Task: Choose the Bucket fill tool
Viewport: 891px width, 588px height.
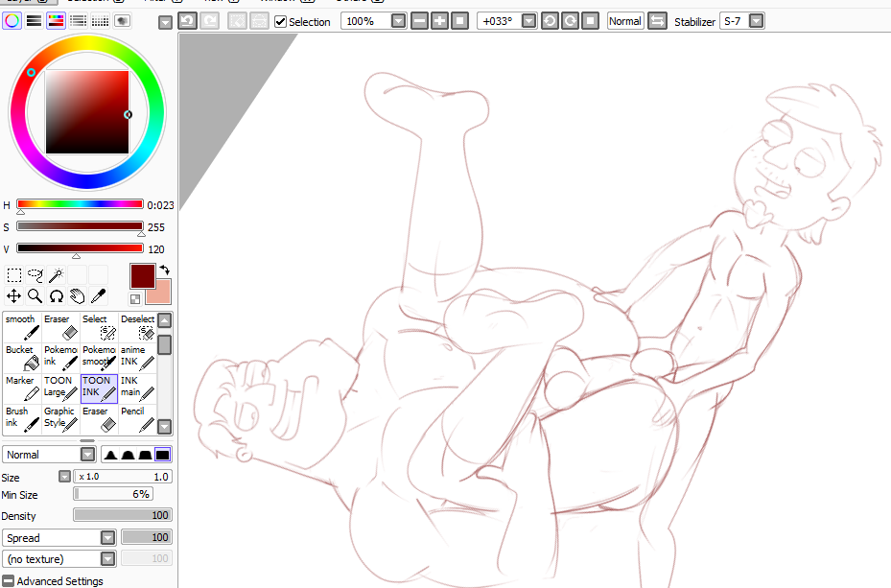Action: coord(22,357)
